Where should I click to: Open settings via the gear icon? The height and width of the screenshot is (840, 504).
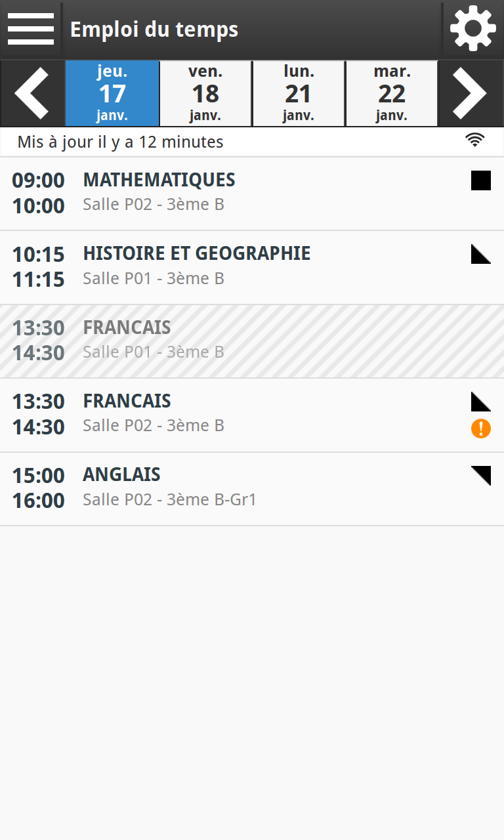click(473, 28)
